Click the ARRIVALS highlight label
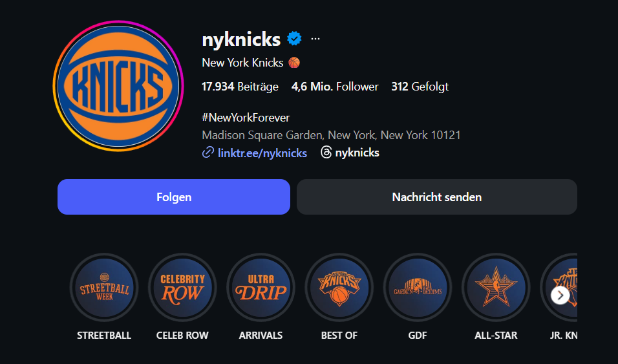Screen dimensions: 618x364 [x=261, y=335]
